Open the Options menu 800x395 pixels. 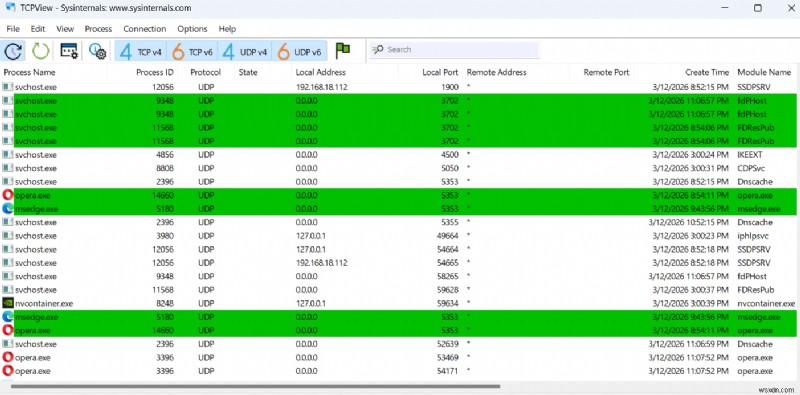(192, 29)
